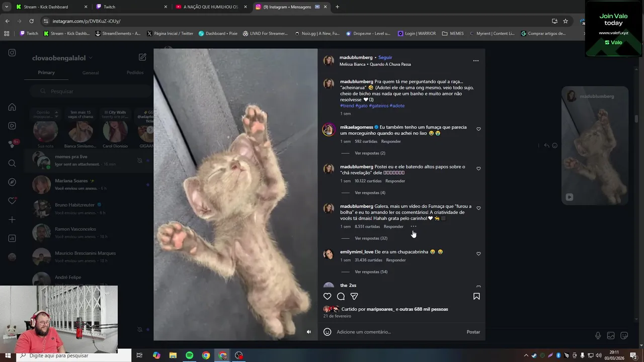Image resolution: width=644 pixels, height=362 pixels.
Task: Open Notifications heart icon in sidebar
Action: pyautogui.click(x=12, y=201)
